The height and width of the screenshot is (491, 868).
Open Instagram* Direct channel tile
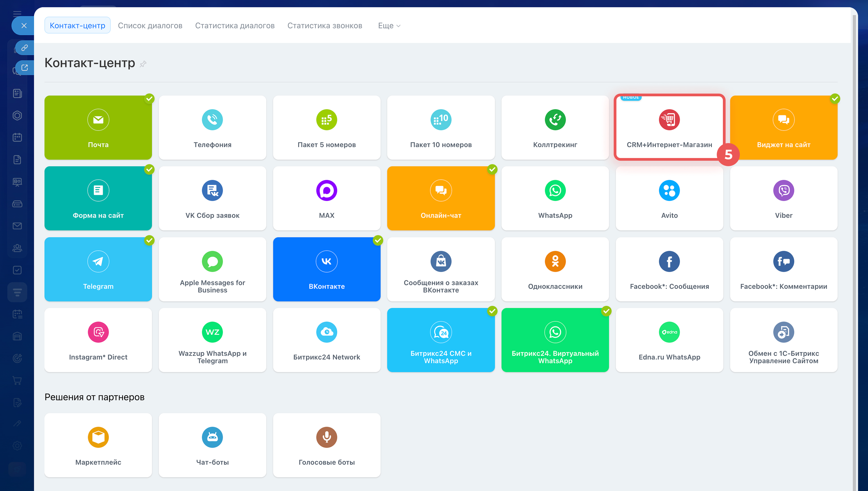coord(98,340)
